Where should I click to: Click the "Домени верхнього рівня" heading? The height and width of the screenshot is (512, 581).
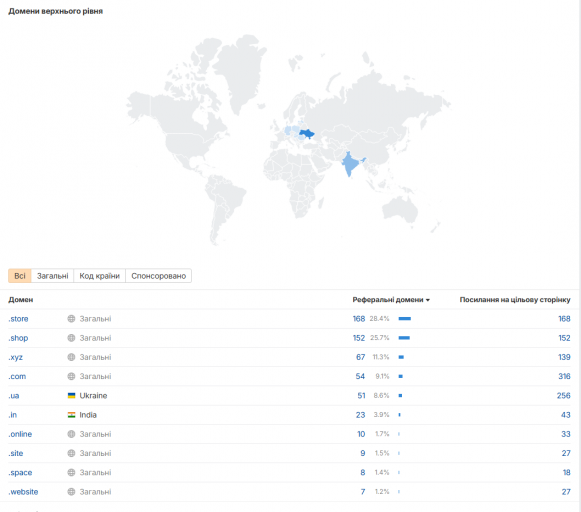56,11
